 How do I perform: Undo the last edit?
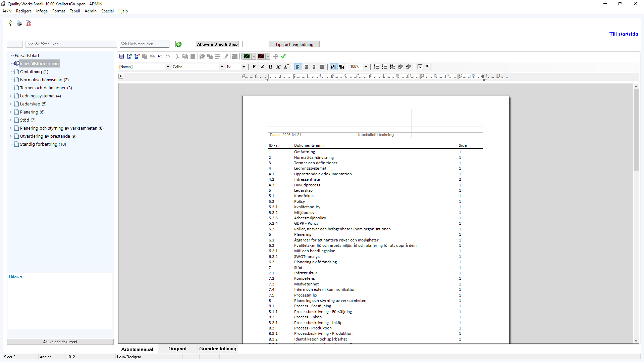160,56
